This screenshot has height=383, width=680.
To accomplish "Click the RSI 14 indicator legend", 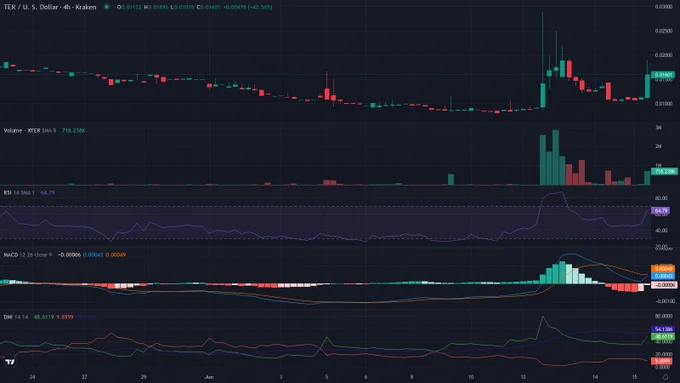I will (19, 193).
